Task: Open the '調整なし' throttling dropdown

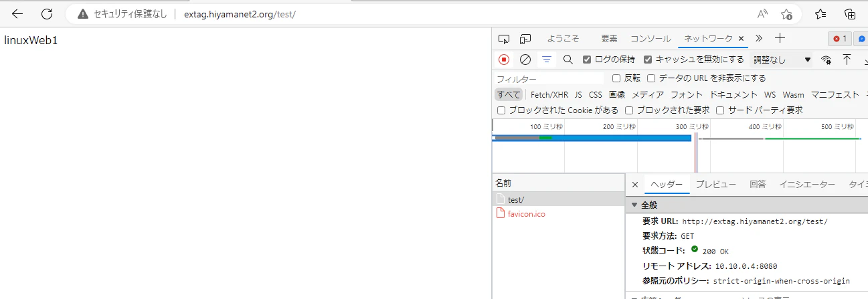Action: pos(782,60)
